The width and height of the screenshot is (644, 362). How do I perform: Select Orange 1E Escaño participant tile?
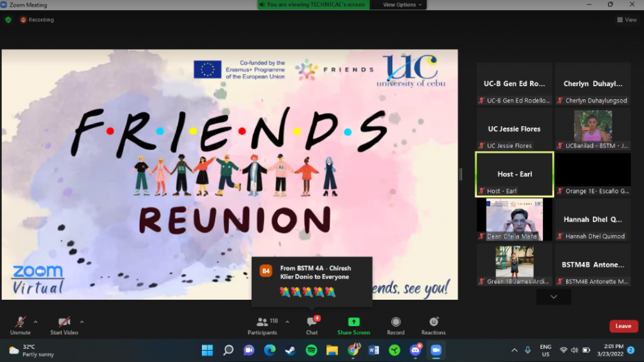(x=592, y=175)
